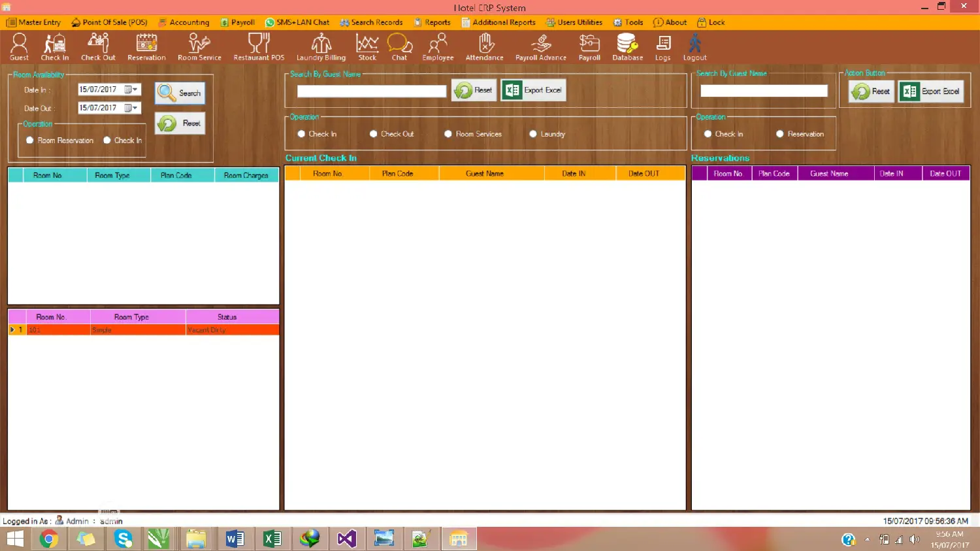Click the Search button in Room Availability
Viewport: 980px width, 551px height.
pyautogui.click(x=180, y=93)
